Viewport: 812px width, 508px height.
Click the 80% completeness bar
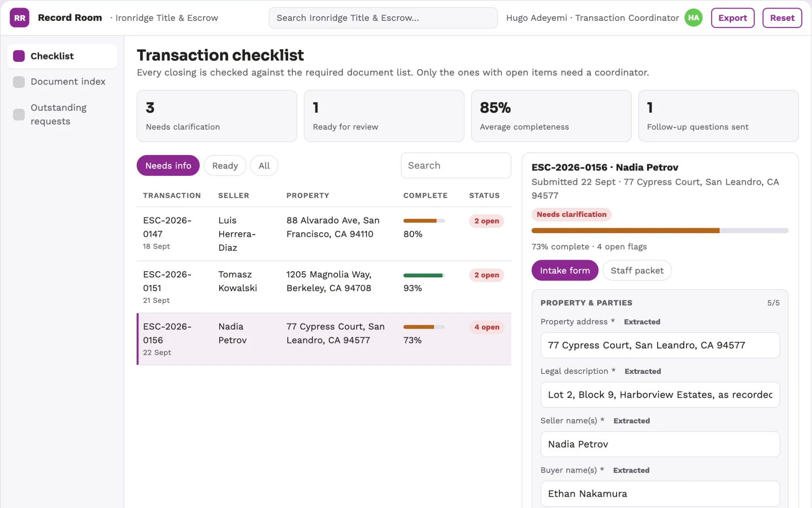(x=424, y=221)
